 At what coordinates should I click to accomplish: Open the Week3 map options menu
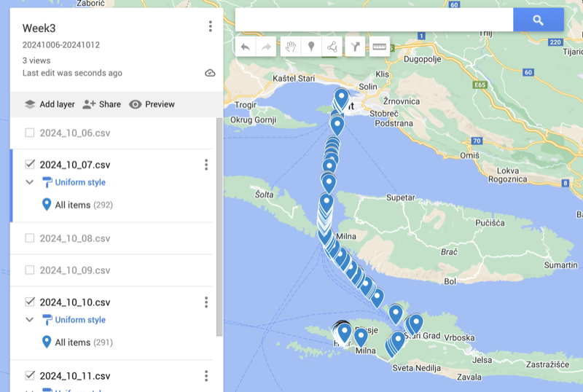(210, 27)
